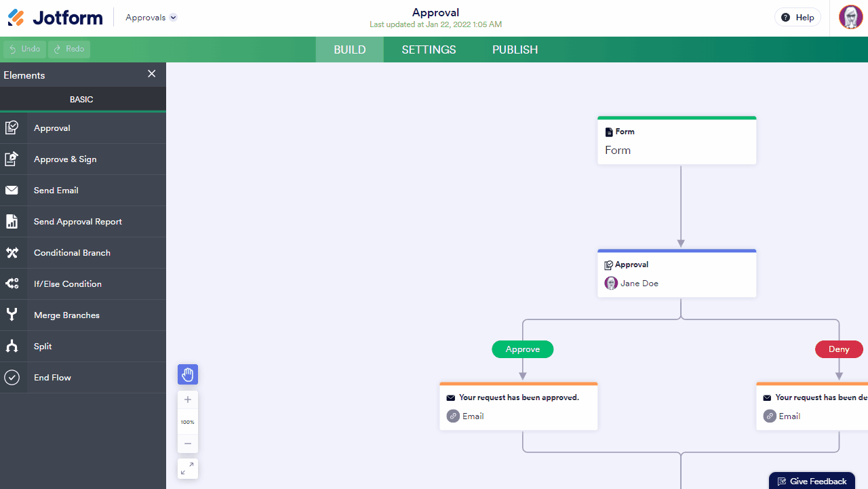
Task: Toggle the hand pan tool
Action: [x=188, y=374]
